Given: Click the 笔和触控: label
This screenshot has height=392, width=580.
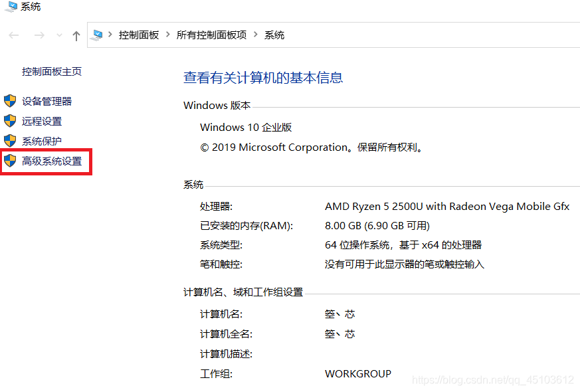Looking at the screenshot, I should 221,264.
